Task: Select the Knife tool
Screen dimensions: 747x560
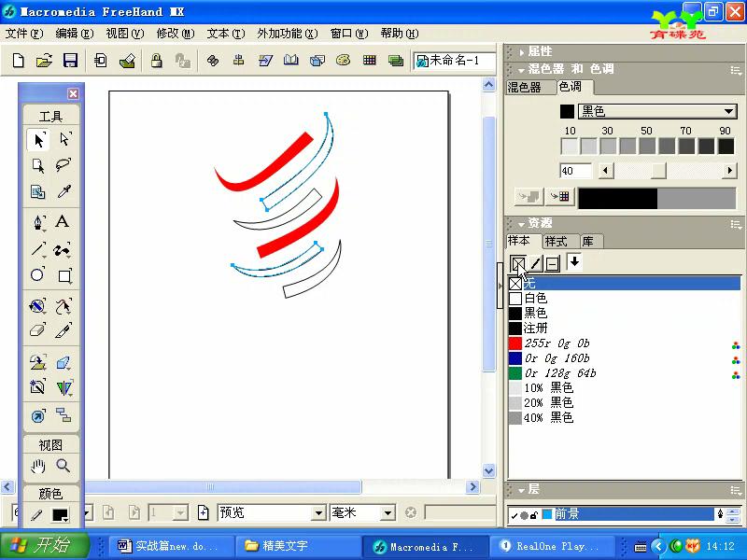Action: pos(63,330)
